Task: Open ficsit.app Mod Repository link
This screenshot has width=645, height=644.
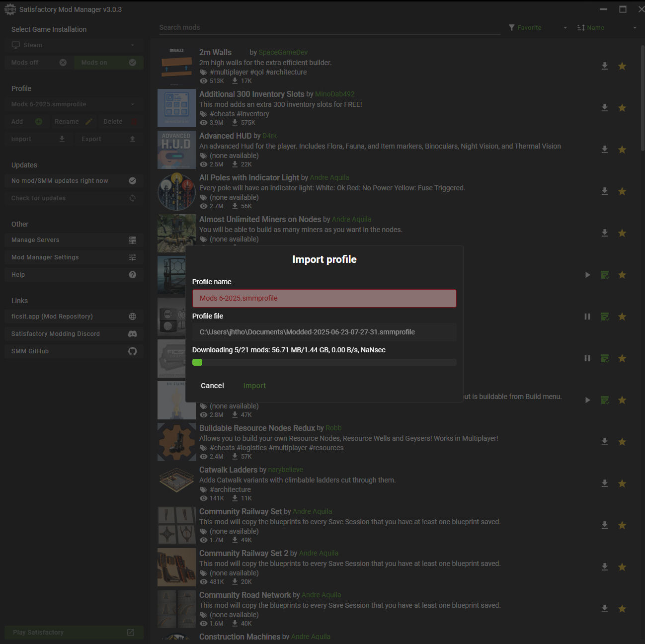Action: (x=74, y=317)
